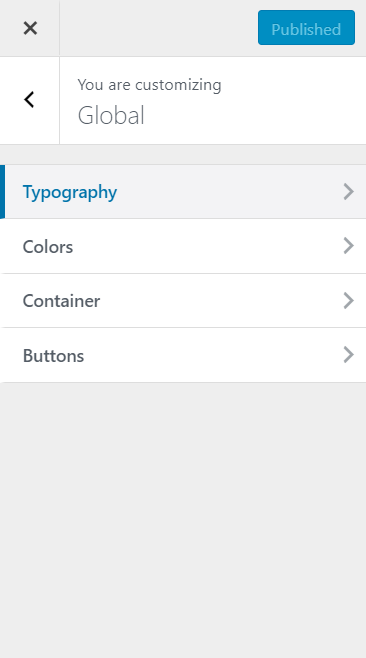Expand Colors via its right chevron
Viewport: 366px width, 658px height.
[x=348, y=246]
